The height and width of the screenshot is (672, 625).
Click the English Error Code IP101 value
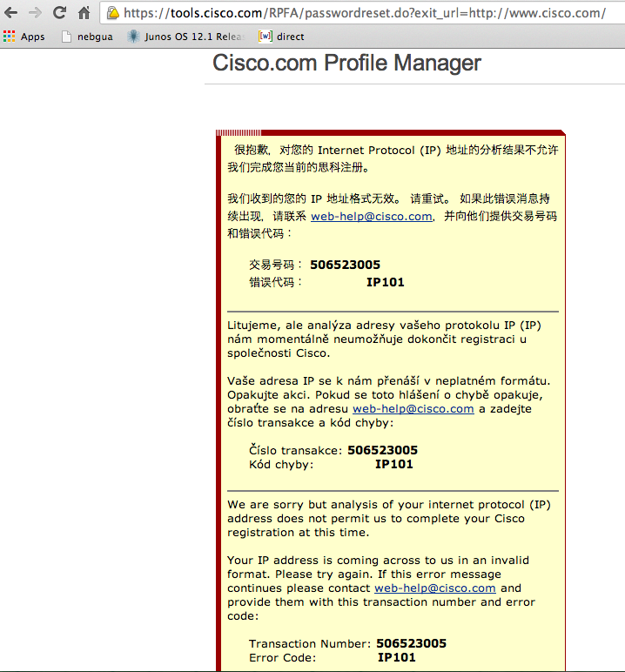click(396, 658)
